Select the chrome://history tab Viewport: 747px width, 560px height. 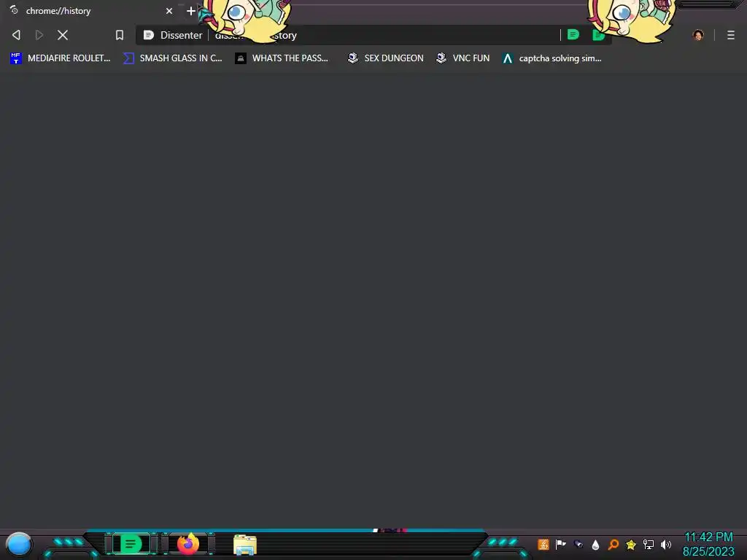pos(90,10)
